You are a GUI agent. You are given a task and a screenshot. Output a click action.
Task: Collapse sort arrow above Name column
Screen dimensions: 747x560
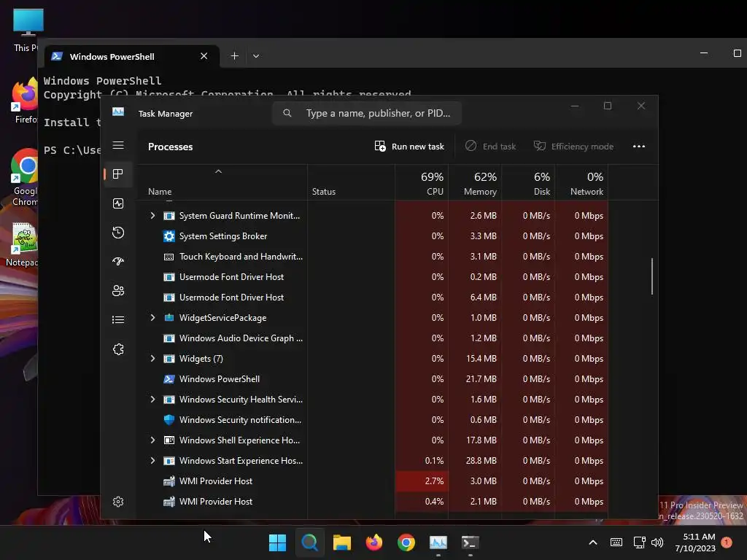click(218, 171)
